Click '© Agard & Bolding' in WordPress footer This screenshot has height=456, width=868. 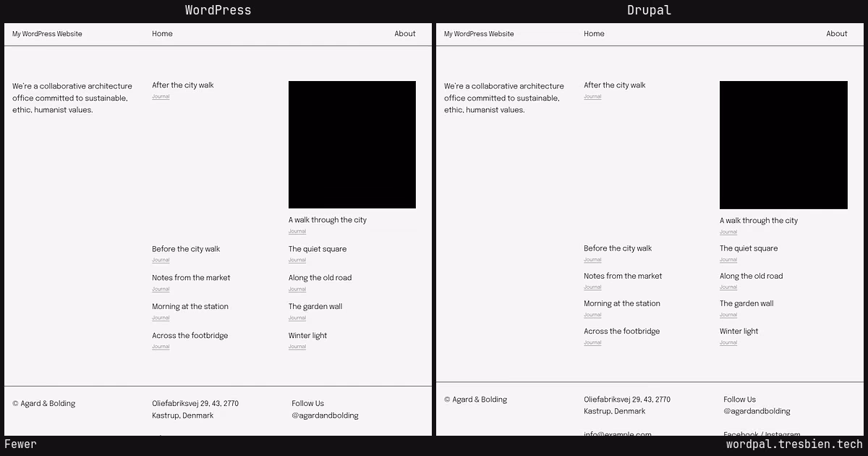(43, 404)
